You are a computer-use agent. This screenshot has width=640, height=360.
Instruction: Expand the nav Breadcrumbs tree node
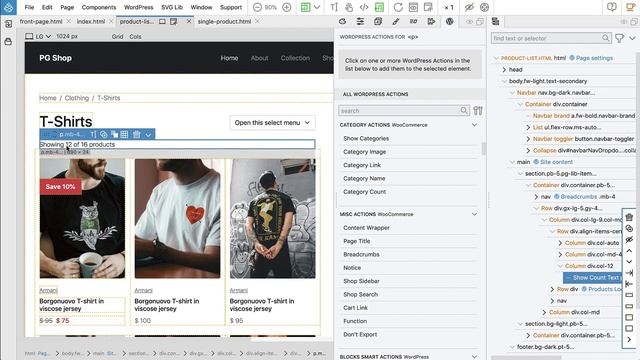point(536,197)
